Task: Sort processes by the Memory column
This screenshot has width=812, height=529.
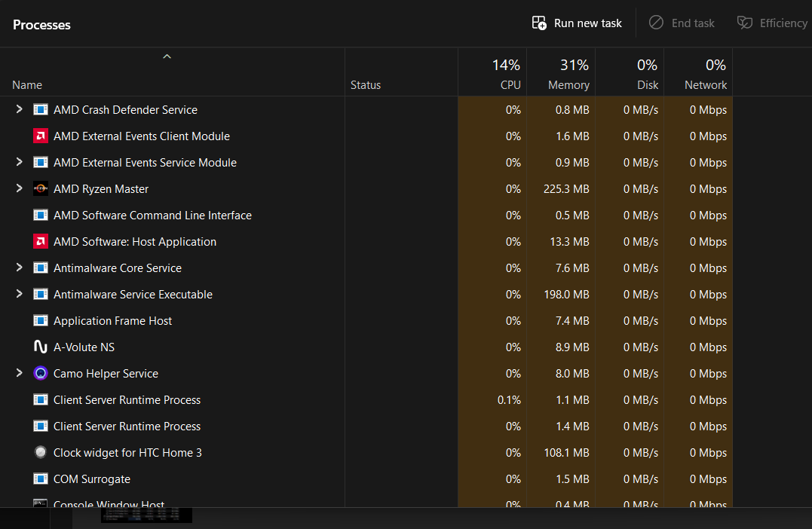Action: [x=561, y=74]
